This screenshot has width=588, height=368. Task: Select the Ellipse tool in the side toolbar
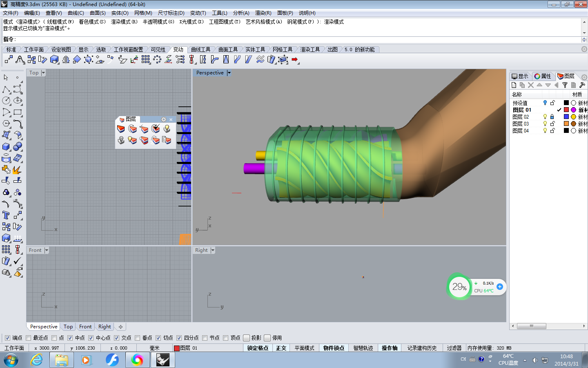point(18,101)
